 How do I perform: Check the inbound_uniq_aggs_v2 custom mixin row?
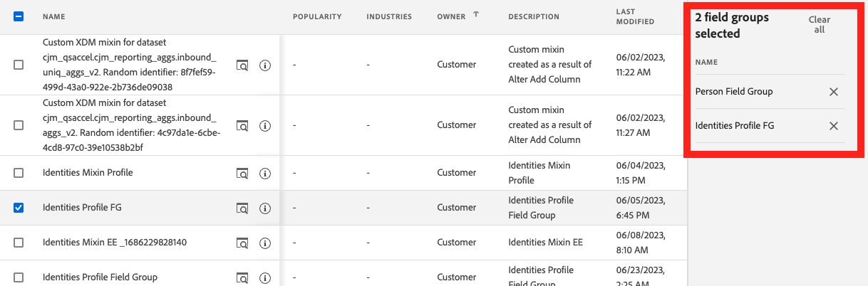[x=19, y=65]
